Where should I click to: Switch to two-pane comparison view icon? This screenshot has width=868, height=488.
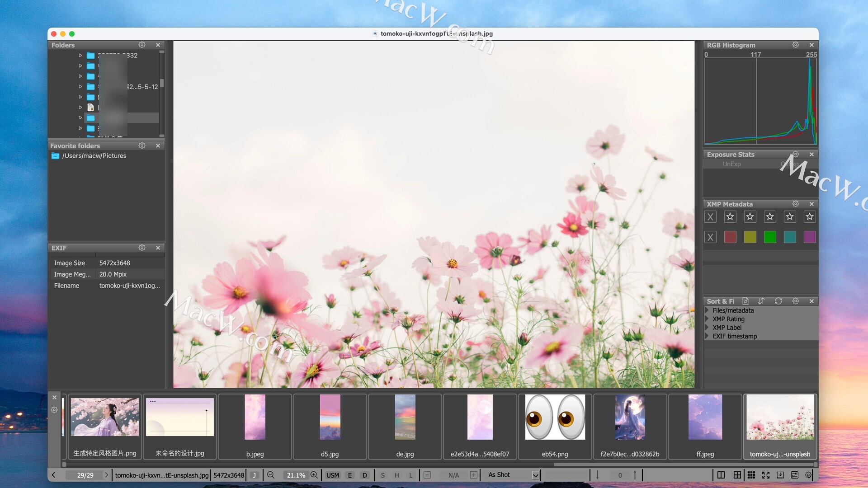coord(721,475)
